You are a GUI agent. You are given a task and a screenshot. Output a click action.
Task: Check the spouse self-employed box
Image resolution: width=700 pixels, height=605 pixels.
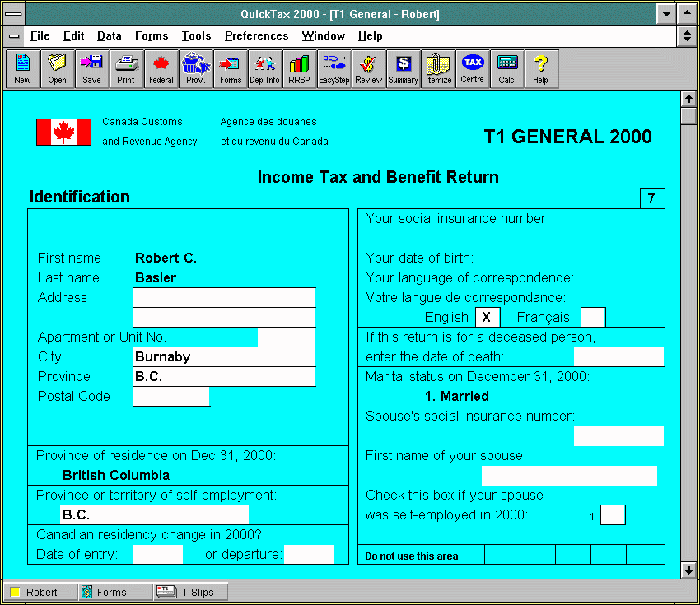[x=613, y=515]
